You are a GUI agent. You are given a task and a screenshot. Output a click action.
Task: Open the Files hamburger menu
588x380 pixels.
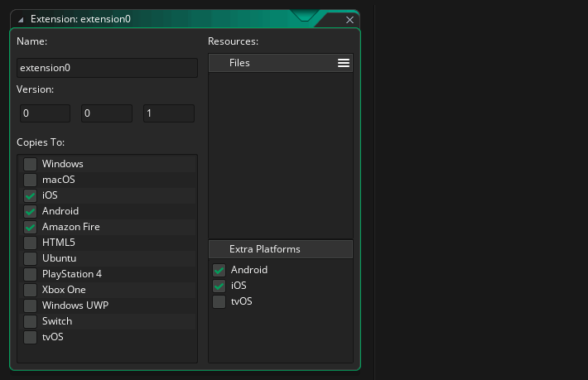point(343,63)
